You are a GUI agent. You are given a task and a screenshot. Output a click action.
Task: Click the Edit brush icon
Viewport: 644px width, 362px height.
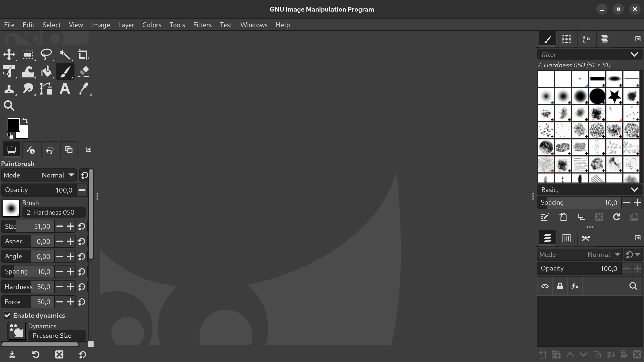tap(545, 217)
